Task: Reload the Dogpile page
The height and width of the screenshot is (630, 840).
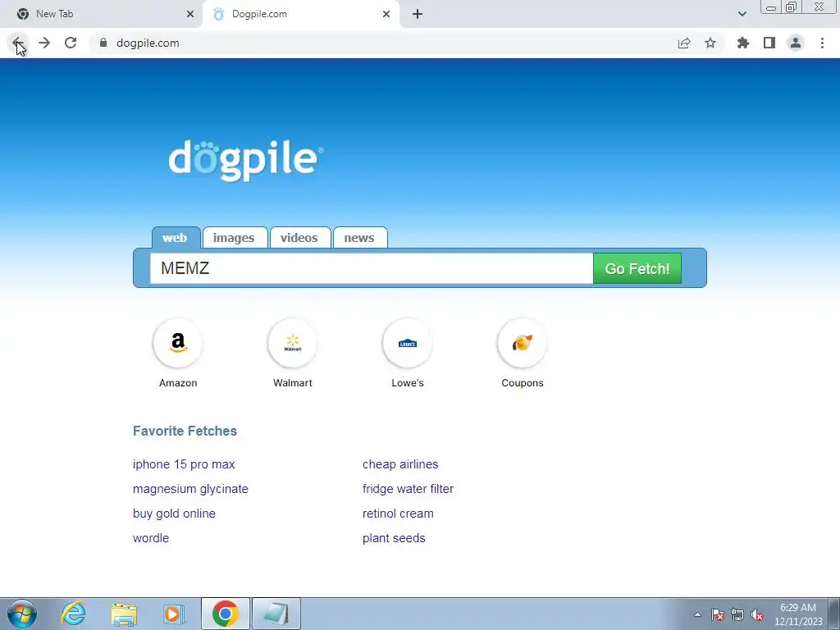Action: tap(71, 43)
